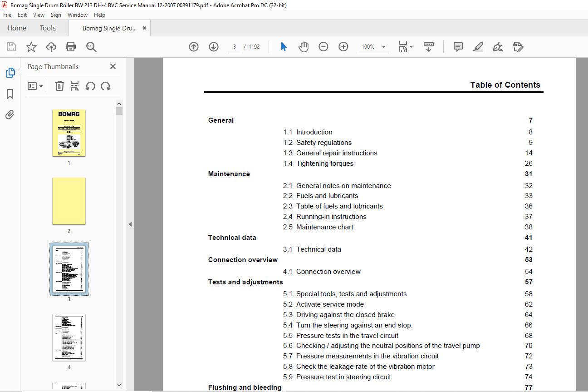Bookmark file with the star icon
588x392 pixels.
31,47
